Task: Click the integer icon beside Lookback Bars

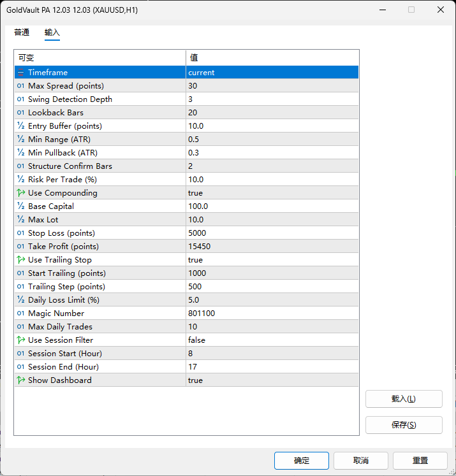Action: 20,113
